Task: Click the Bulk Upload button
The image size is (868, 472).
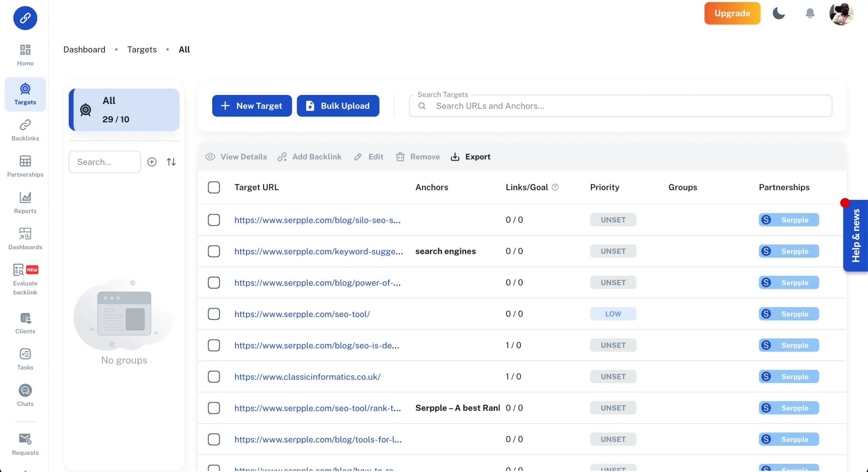Action: (x=338, y=106)
